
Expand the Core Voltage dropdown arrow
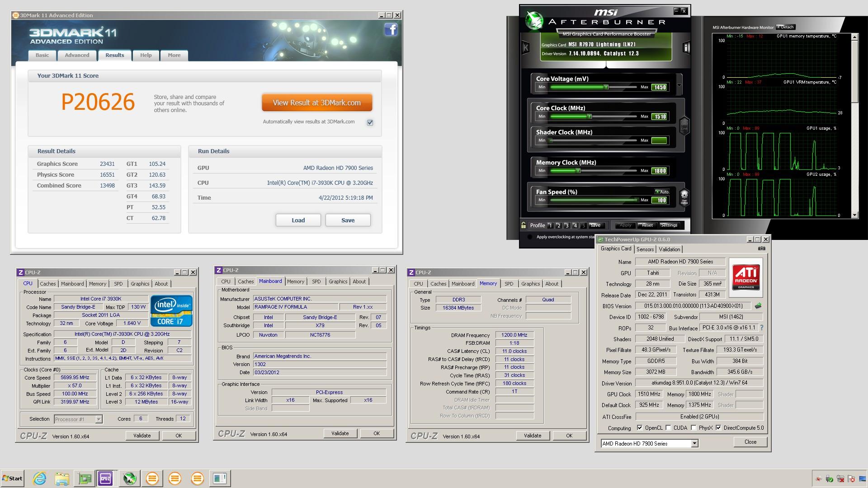679,85
